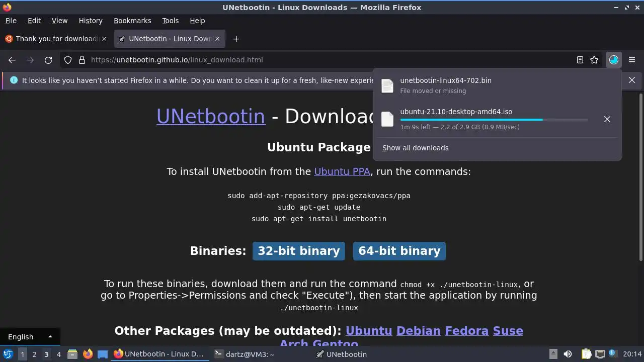The width and height of the screenshot is (644, 362).
Task: Expand the English keyboard layout selector
Action: point(30,337)
